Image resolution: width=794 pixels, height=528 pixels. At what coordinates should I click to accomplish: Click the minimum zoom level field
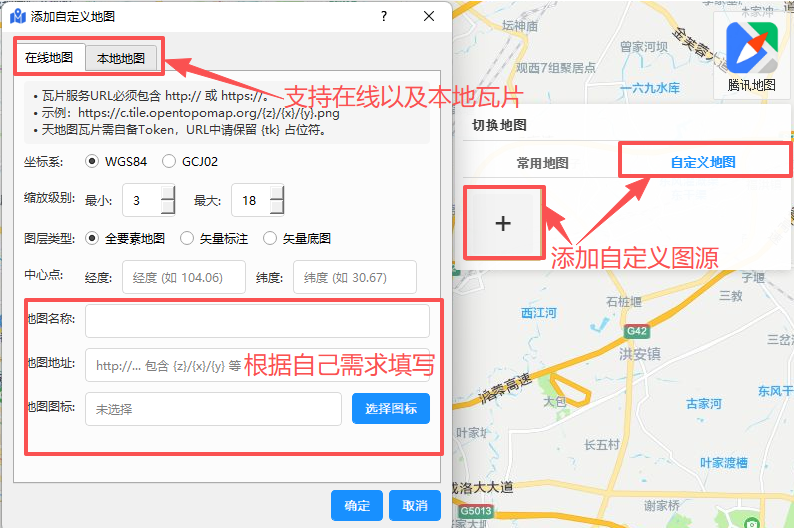(143, 200)
